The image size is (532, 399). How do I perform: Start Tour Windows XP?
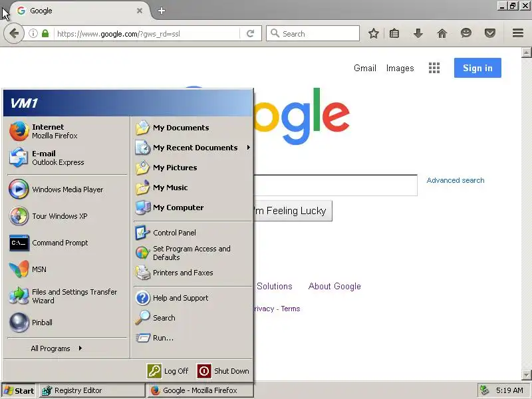coord(66,216)
